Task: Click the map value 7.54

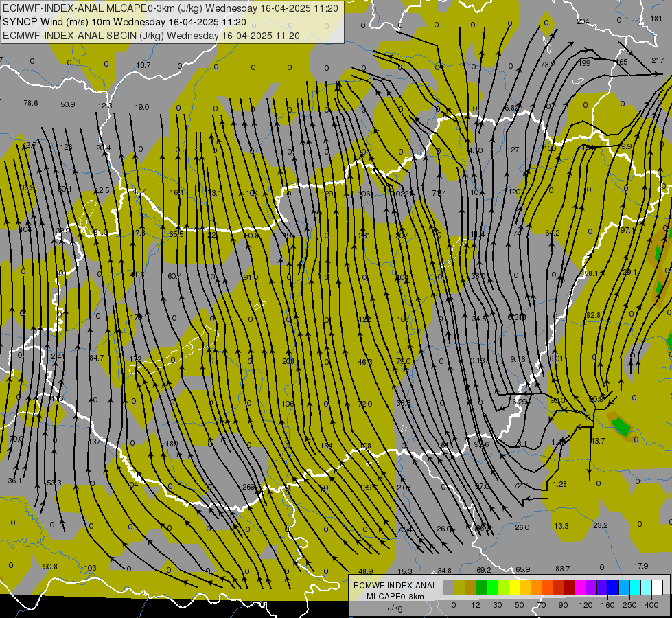Action: coord(405,529)
